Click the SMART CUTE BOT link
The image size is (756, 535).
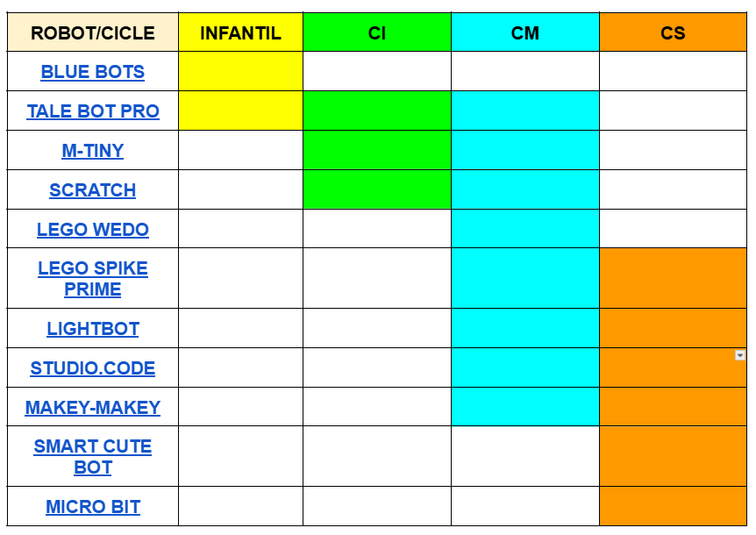(x=92, y=456)
